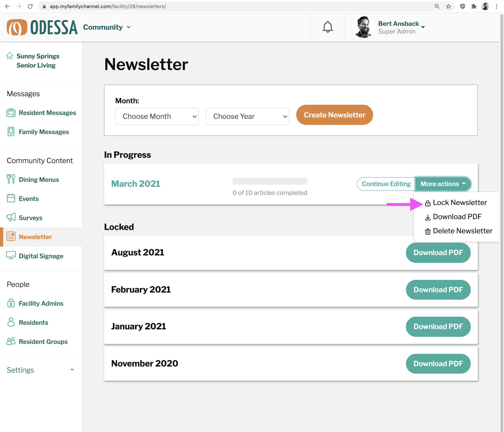This screenshot has height=432, width=504.
Task: Click the Newsletter sidebar icon
Action: tap(11, 236)
